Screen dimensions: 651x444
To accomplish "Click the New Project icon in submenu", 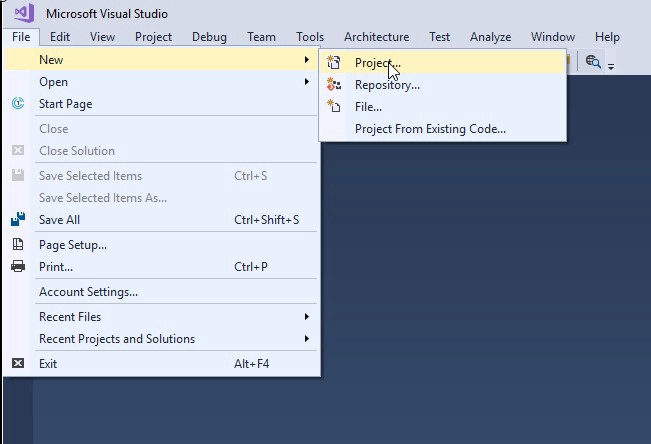I will click(x=334, y=62).
